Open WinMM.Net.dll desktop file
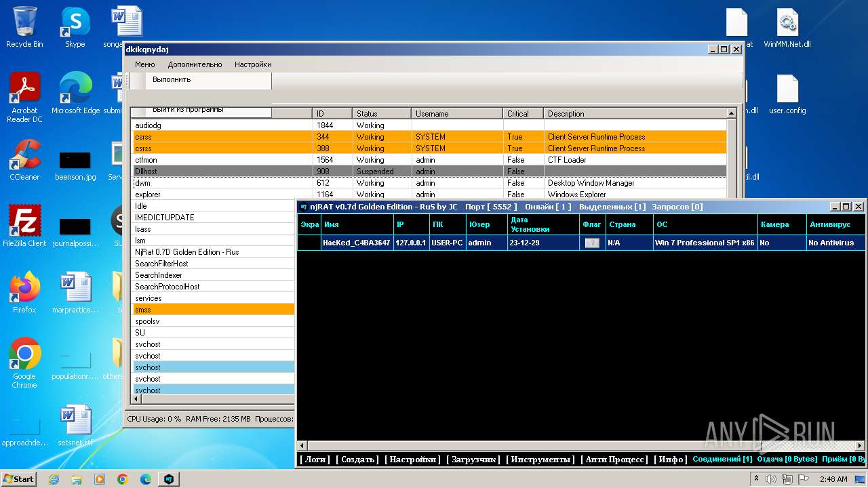The image size is (868, 488). click(787, 27)
